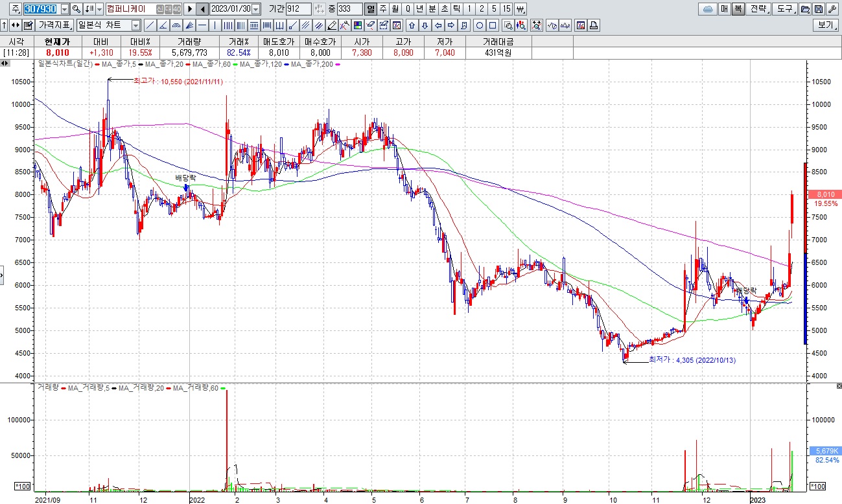Click the horizontal expand arrows icon
842x504 pixels.
(x=15, y=25)
